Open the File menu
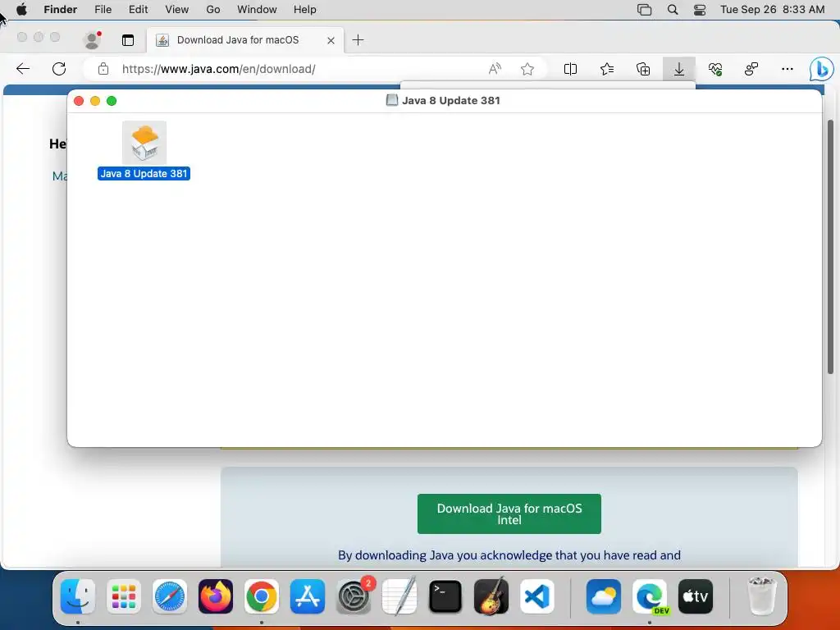The image size is (840, 630). tap(103, 10)
